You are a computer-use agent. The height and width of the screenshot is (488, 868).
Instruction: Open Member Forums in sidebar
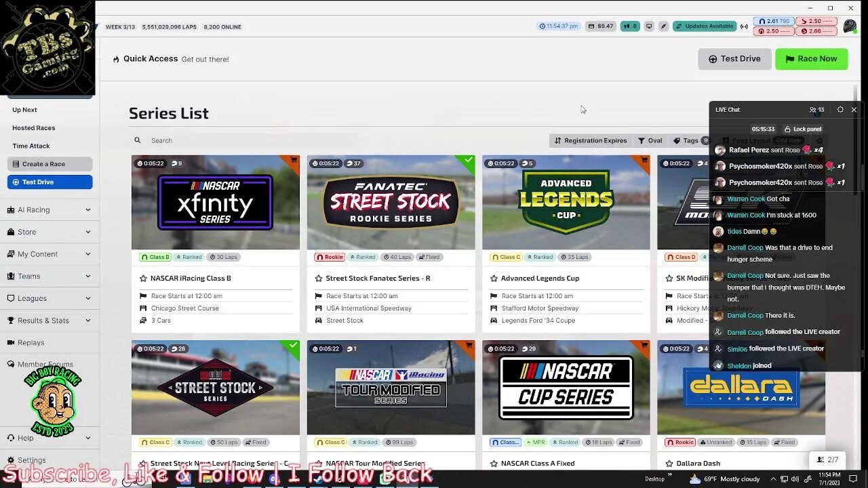click(x=40, y=365)
